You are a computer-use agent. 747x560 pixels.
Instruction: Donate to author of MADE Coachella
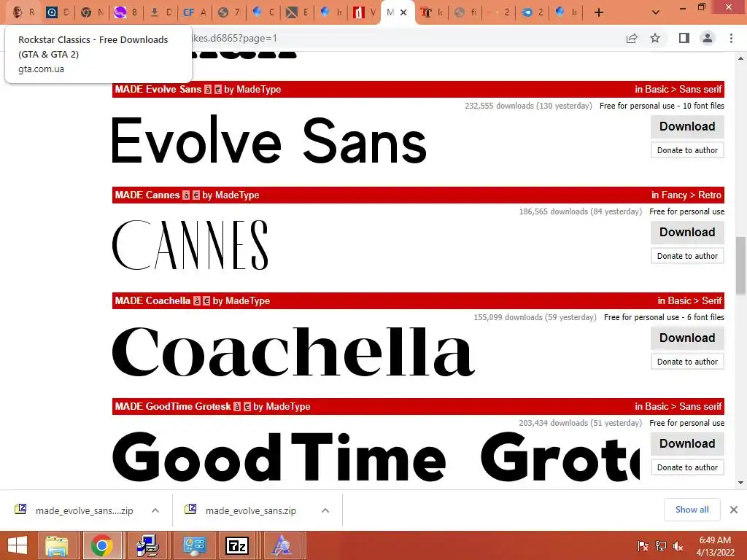tap(687, 362)
